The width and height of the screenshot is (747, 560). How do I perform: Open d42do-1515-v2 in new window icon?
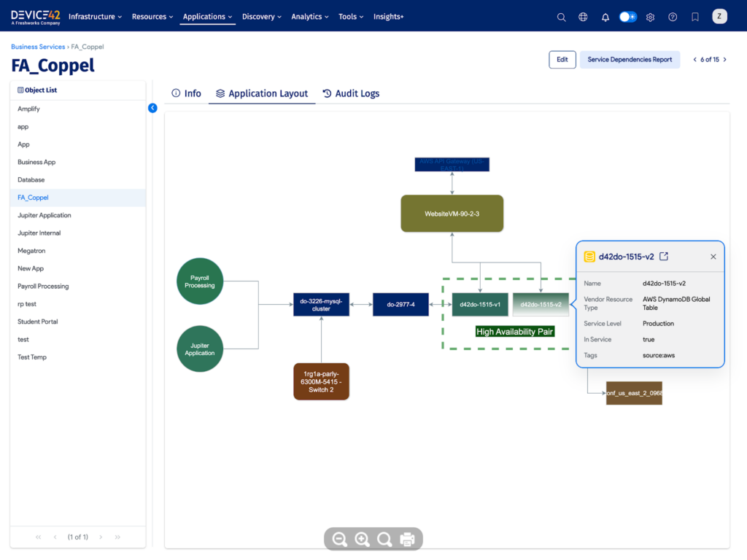(x=664, y=257)
